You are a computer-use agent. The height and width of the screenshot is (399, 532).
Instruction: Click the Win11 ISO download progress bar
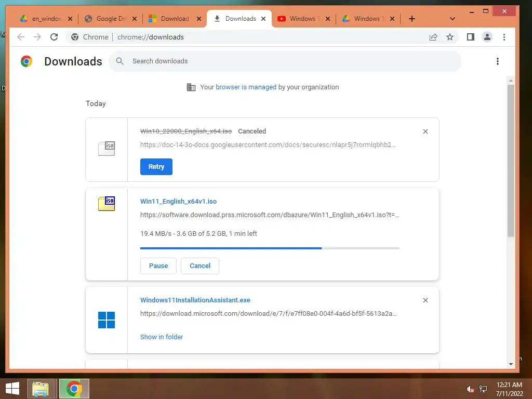[270, 248]
